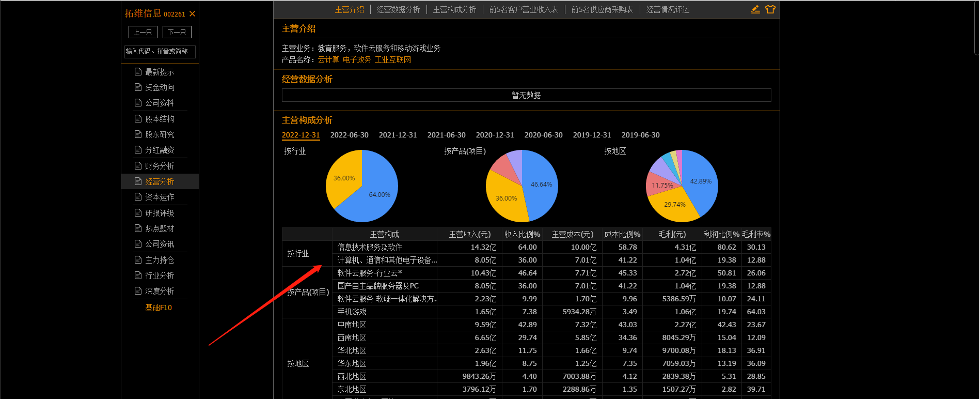Image resolution: width=980 pixels, height=399 pixels.
Task: Open 研报评级 in the sidebar
Action: click(160, 213)
